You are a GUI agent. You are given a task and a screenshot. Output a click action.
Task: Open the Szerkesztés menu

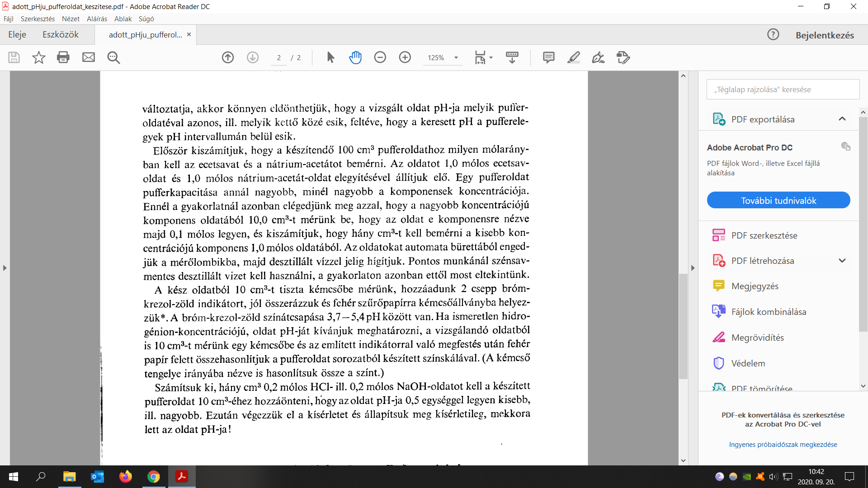pyautogui.click(x=38, y=19)
